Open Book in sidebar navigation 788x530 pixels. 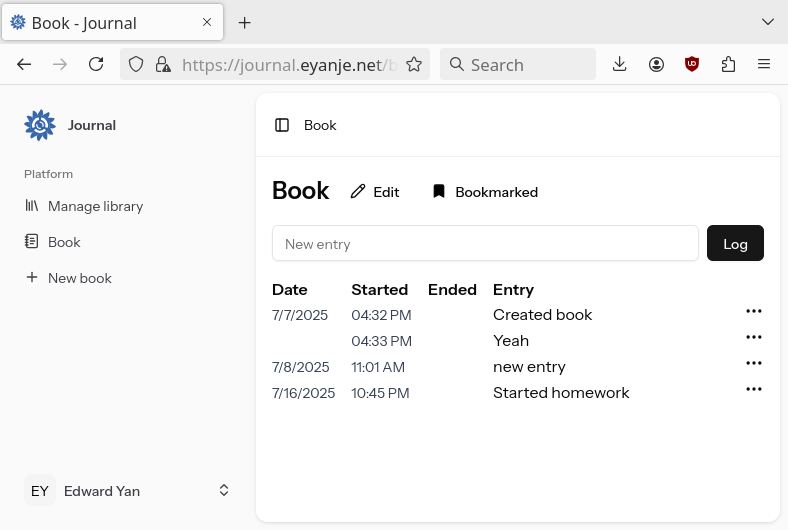[53, 242]
